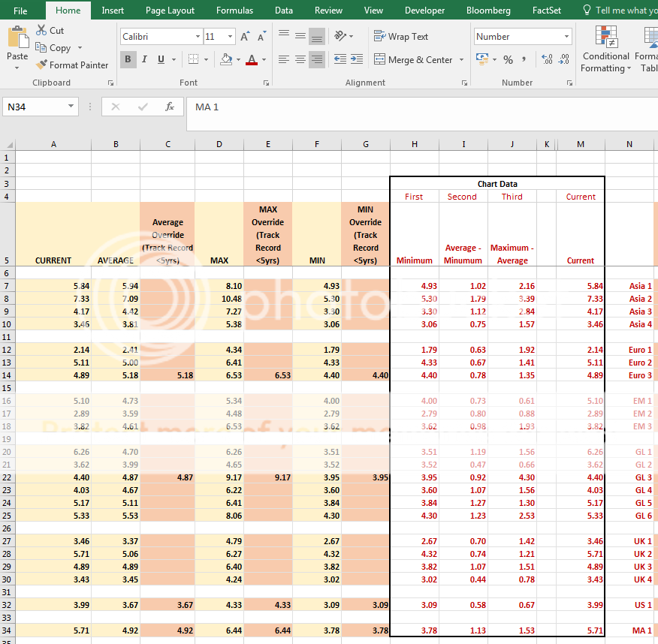Cut the selection using the Cut icon

pos(42,29)
